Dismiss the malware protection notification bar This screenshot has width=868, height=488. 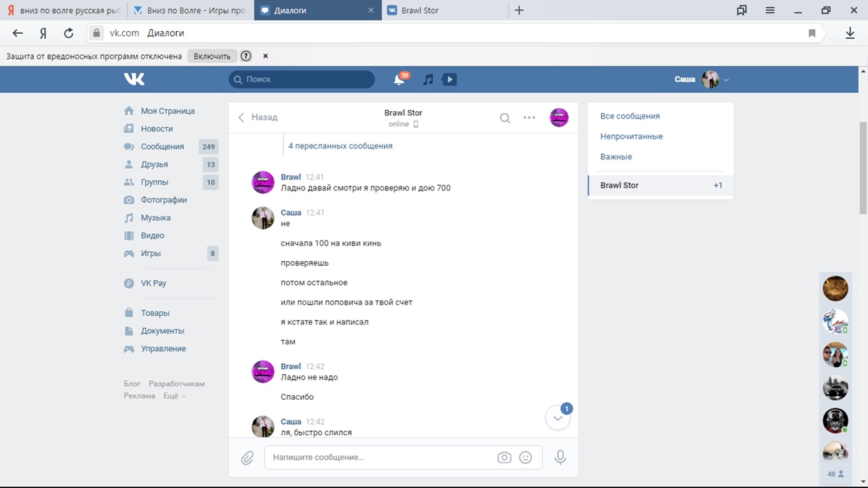click(266, 56)
